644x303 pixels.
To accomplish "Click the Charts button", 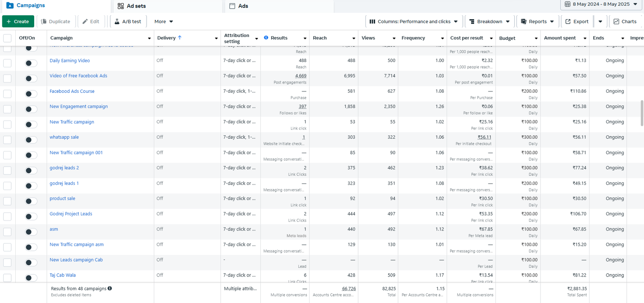I will point(625,22).
